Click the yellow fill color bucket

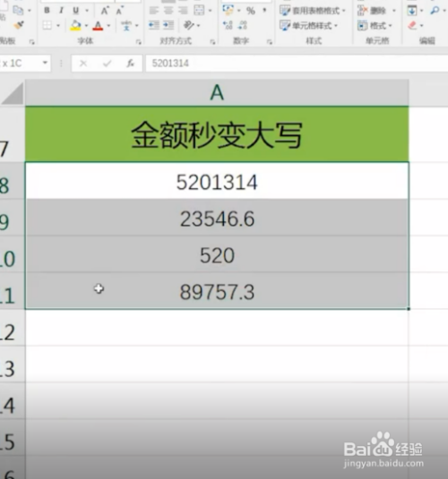coord(75,25)
